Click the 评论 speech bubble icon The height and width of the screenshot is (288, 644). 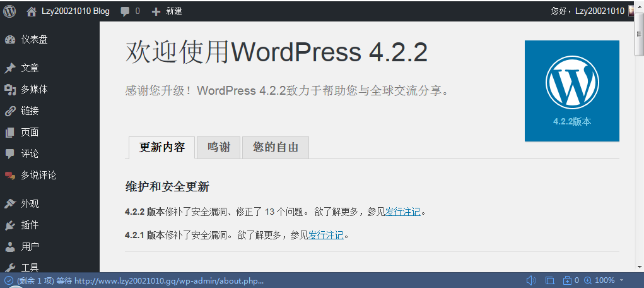click(x=10, y=154)
